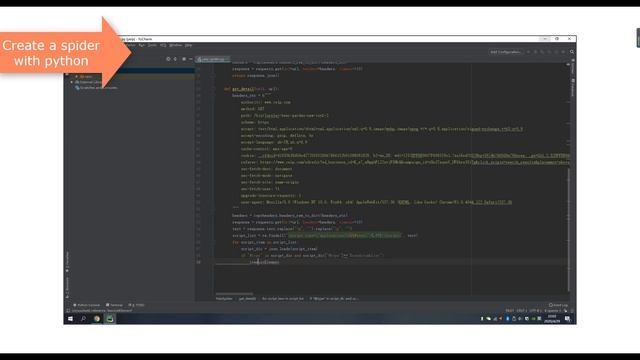Open the TODO tool window
Viewport: 640px width, 360px height.
coord(137,305)
